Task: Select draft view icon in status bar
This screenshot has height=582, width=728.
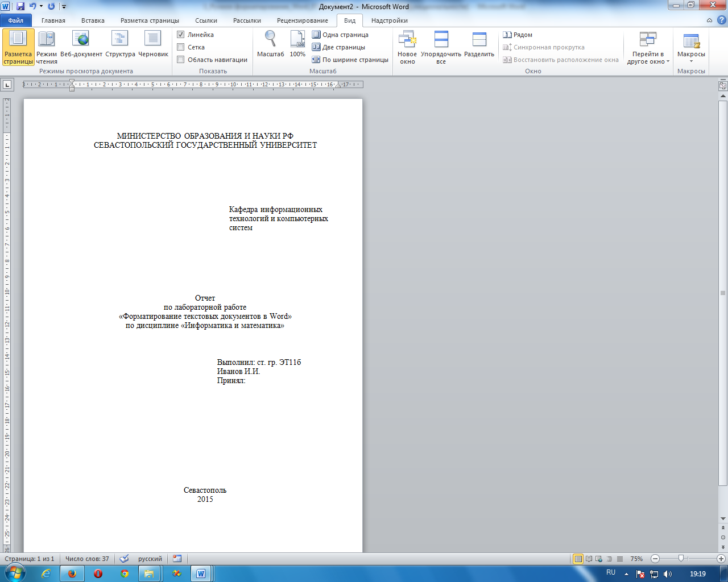Action: [620, 559]
